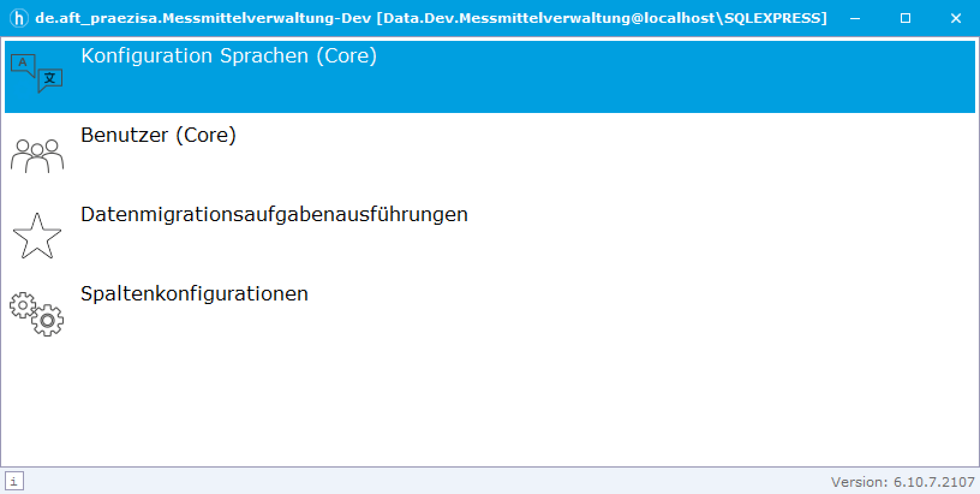Image resolution: width=980 pixels, height=494 pixels.
Task: Minimize the Messmittelverwaltung-Dev window
Action: [x=855, y=18]
